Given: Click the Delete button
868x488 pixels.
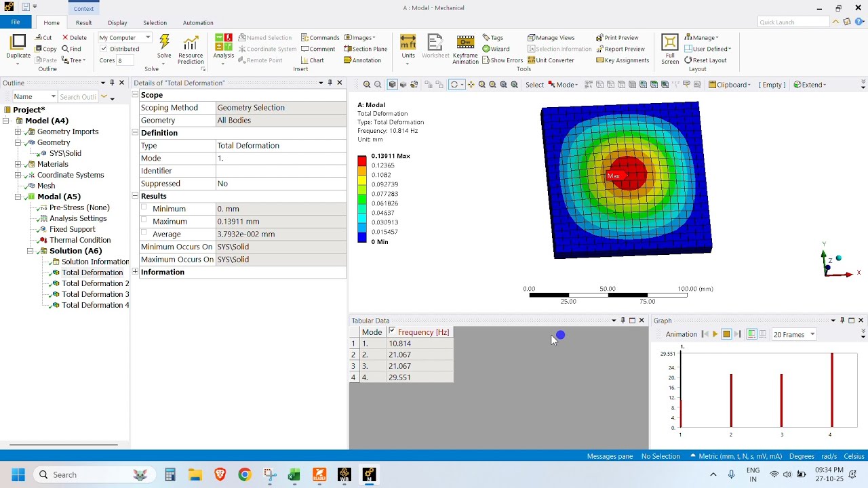Looking at the screenshot, I should pyautogui.click(x=75, y=38).
